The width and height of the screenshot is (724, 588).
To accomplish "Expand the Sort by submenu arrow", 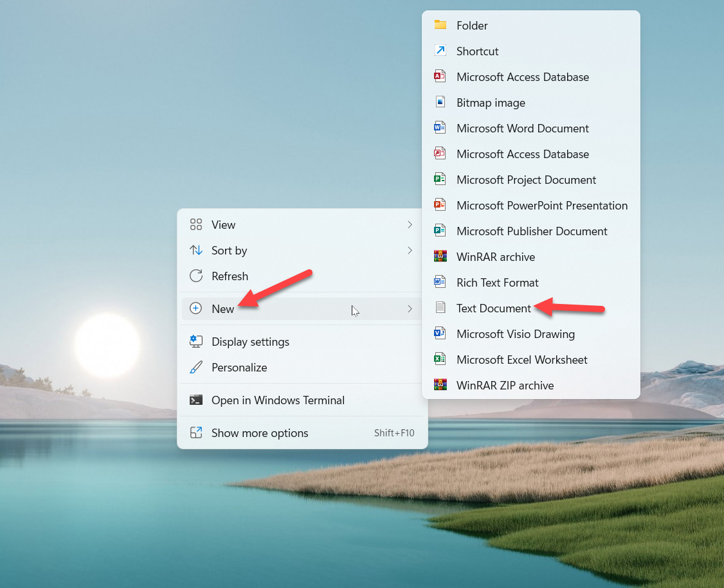I will tap(410, 250).
